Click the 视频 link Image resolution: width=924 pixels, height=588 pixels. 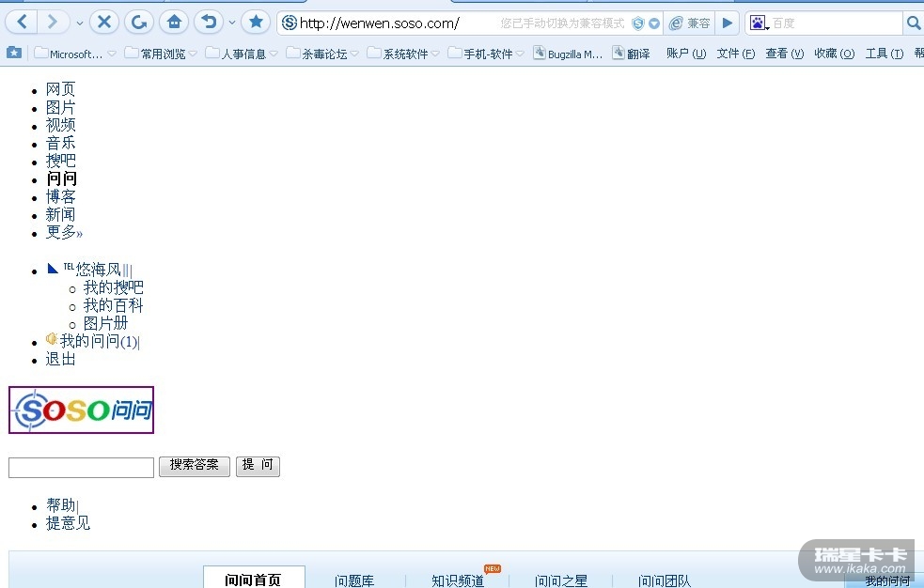coord(60,125)
